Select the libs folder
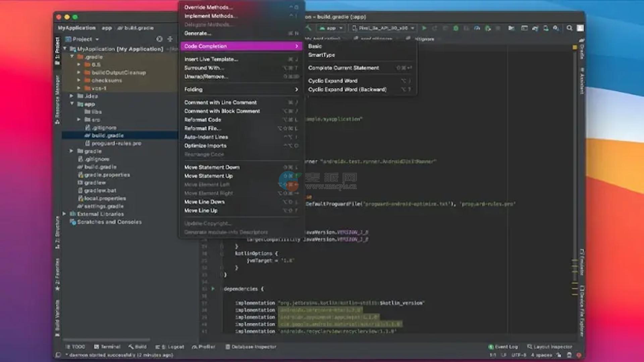Screen dimensions: 644x362 tap(93, 112)
